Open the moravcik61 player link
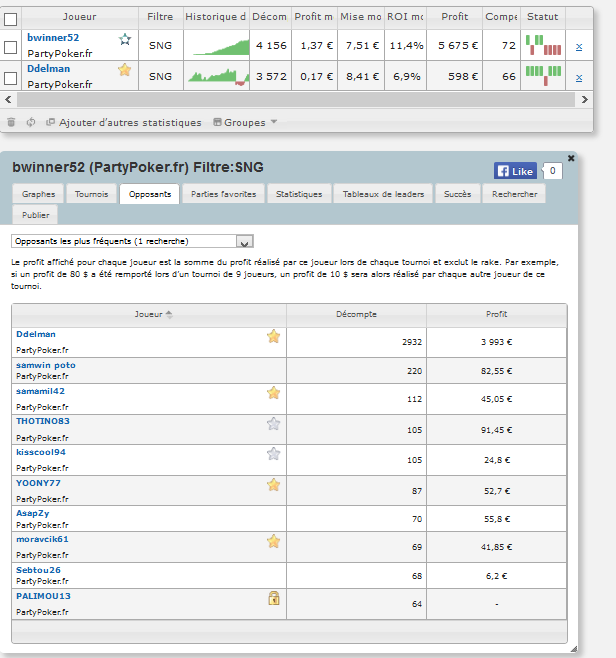Screen dimensions: 616x658 (42, 539)
